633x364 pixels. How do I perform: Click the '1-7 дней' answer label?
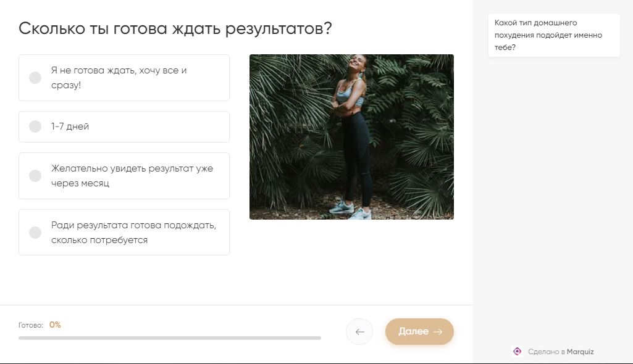(70, 126)
